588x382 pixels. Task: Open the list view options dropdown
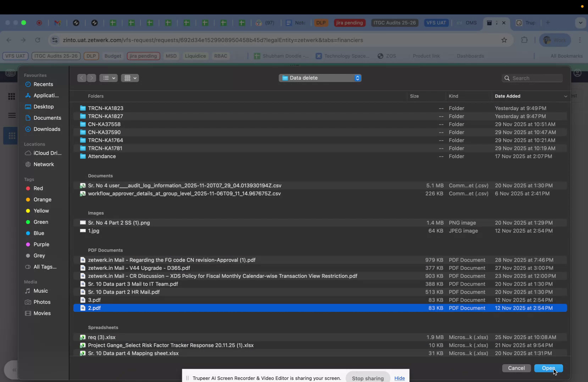pyautogui.click(x=109, y=78)
